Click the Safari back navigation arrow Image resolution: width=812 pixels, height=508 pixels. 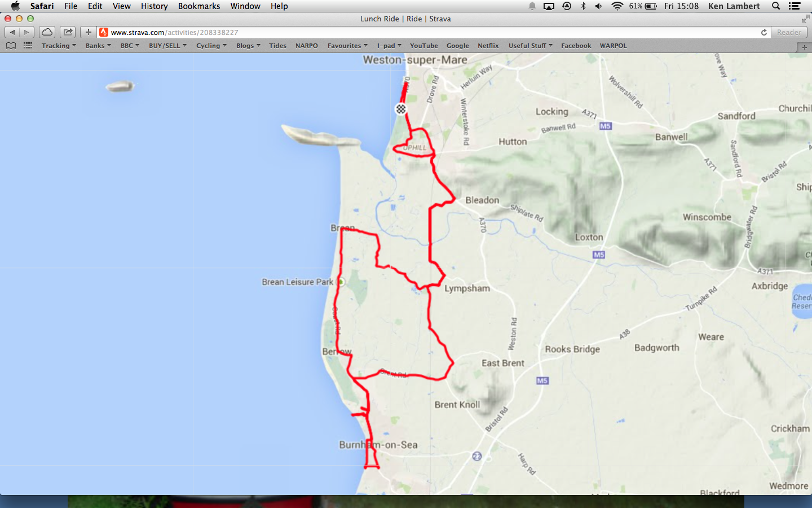pos(12,32)
